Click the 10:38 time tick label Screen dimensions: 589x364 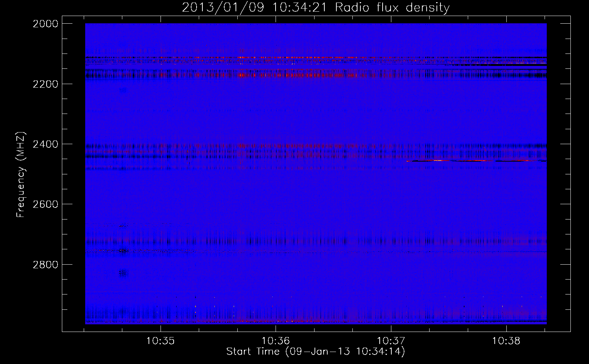[x=507, y=341]
